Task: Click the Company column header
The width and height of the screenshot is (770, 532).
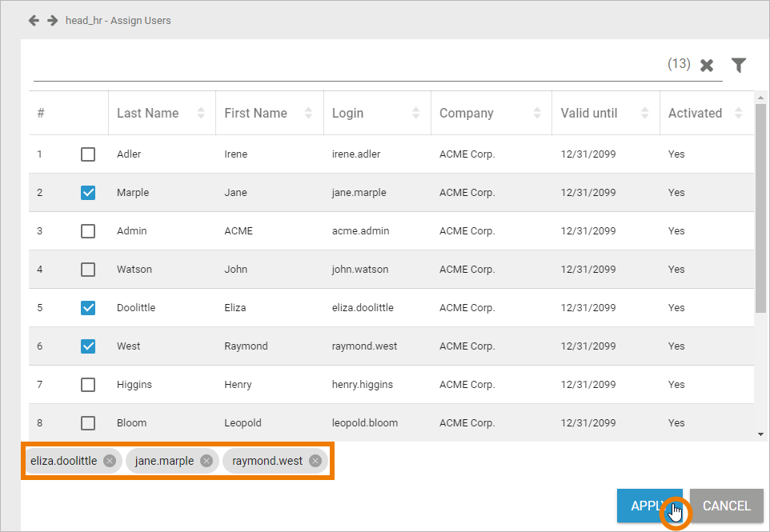Action: pos(467,114)
